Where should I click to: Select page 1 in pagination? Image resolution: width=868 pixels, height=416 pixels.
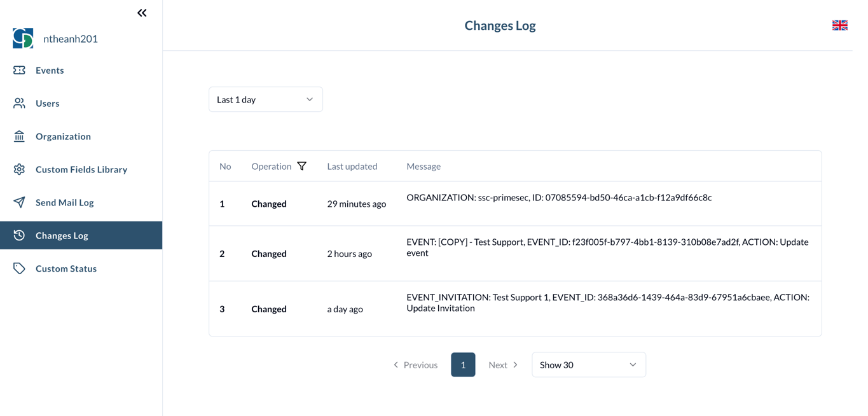pyautogui.click(x=463, y=364)
